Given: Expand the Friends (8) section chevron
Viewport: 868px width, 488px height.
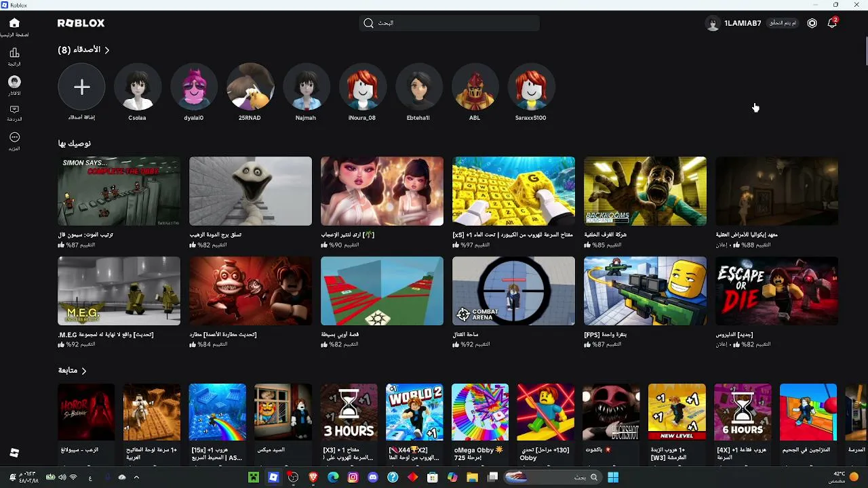Looking at the screenshot, I should (x=107, y=50).
